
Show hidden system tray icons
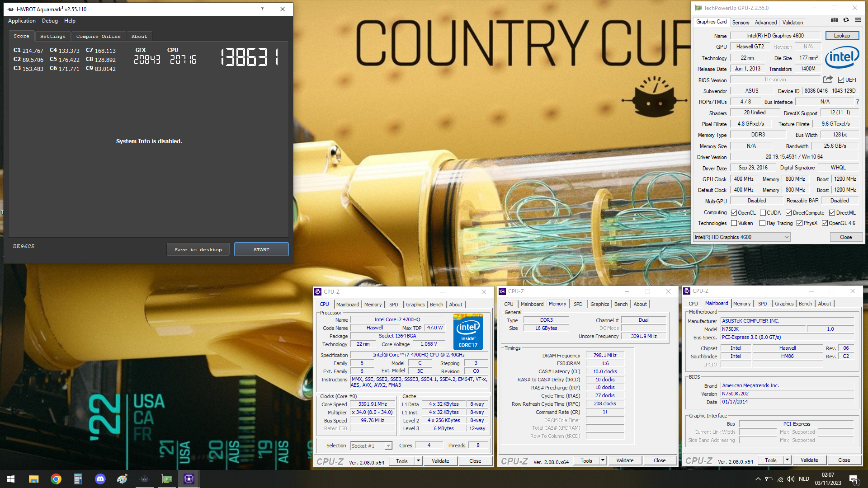click(758, 479)
